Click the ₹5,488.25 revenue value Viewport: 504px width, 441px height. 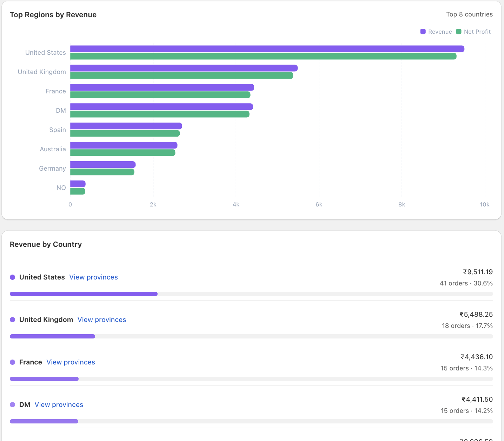click(476, 314)
